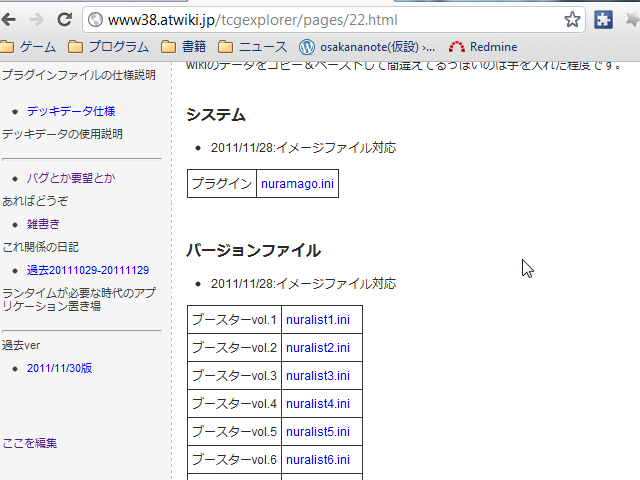
Task: Download the nuramago.ini plugin file
Action: (297, 184)
